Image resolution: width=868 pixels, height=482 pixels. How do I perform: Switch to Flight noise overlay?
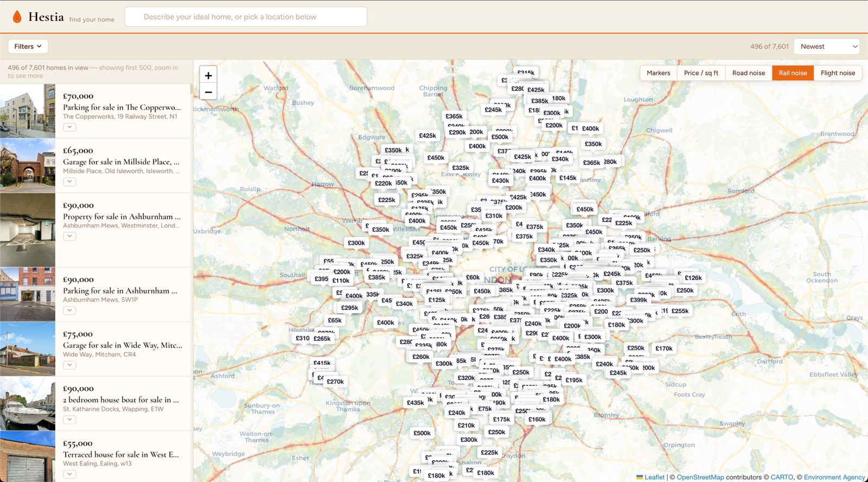tap(838, 73)
